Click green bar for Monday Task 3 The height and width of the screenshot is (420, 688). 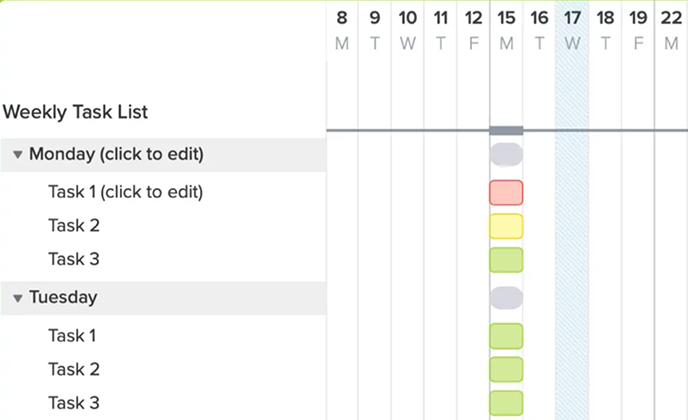506,260
